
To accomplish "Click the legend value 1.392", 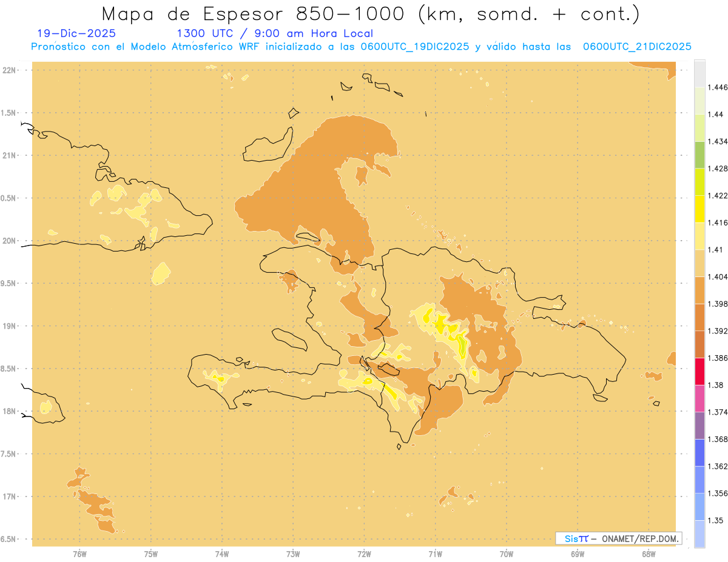I will pyautogui.click(x=718, y=331).
